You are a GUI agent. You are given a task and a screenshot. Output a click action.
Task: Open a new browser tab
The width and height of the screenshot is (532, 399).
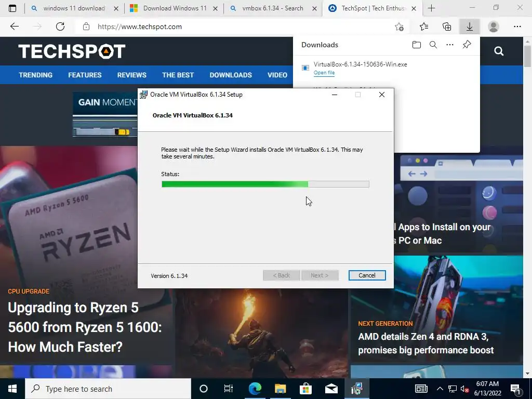(x=431, y=8)
